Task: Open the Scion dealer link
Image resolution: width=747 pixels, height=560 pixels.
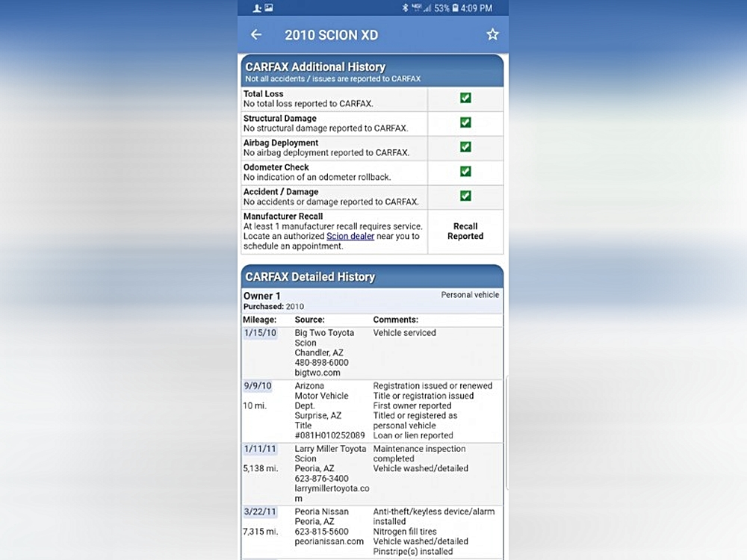Action: [x=350, y=236]
